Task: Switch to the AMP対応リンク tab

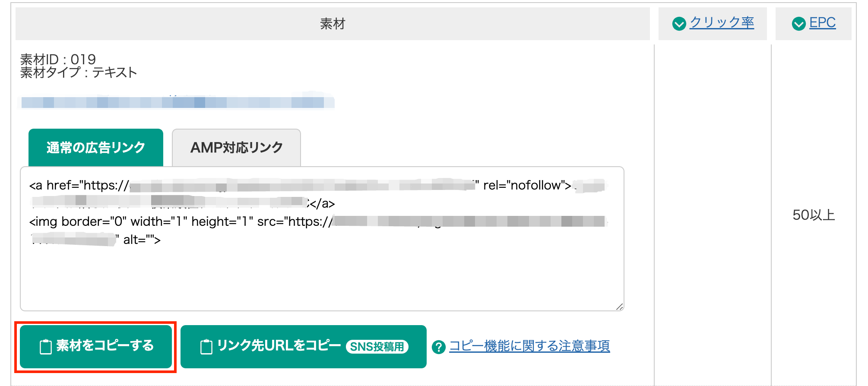Action: coord(236,147)
